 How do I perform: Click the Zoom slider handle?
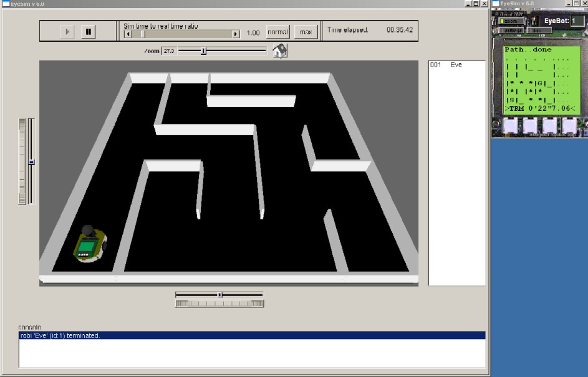pyautogui.click(x=203, y=50)
